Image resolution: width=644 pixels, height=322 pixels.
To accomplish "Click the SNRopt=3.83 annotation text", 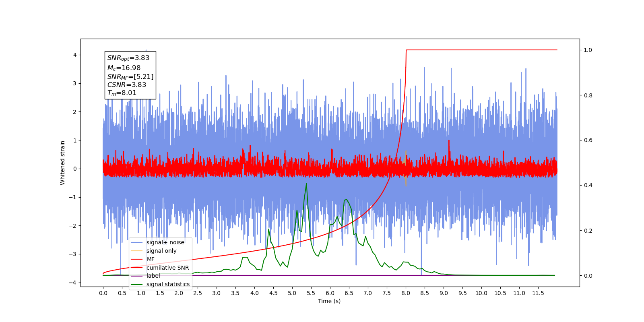I will (128, 58).
